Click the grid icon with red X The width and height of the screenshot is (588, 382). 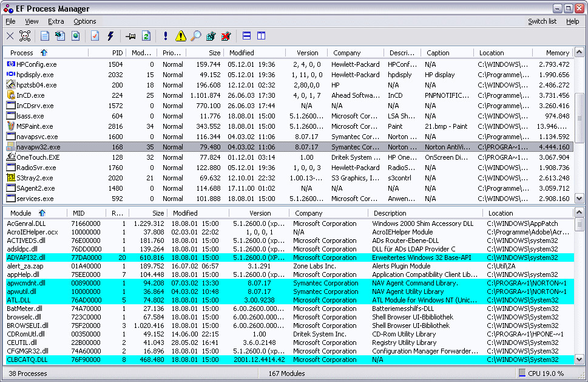pyautogui.click(x=226, y=36)
